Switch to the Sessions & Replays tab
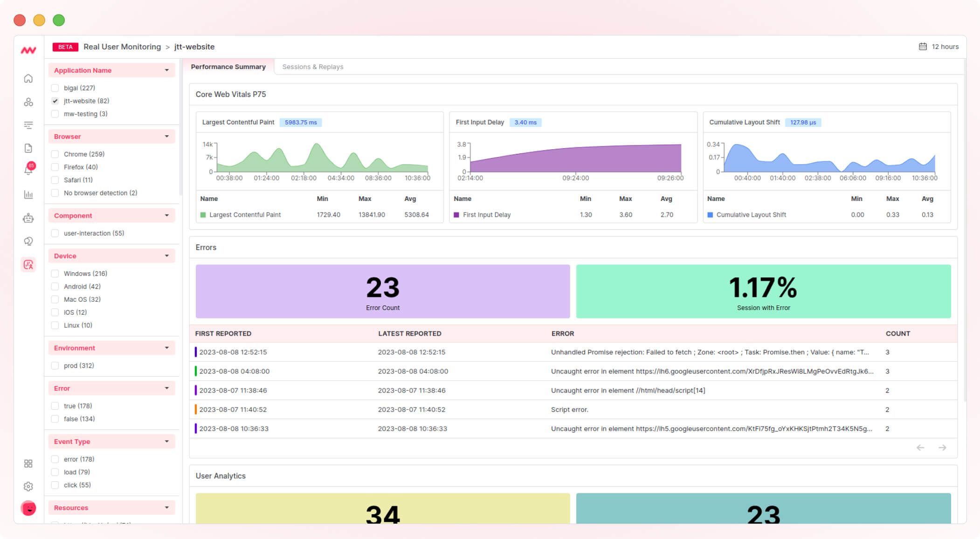The height and width of the screenshot is (539, 980). point(312,67)
